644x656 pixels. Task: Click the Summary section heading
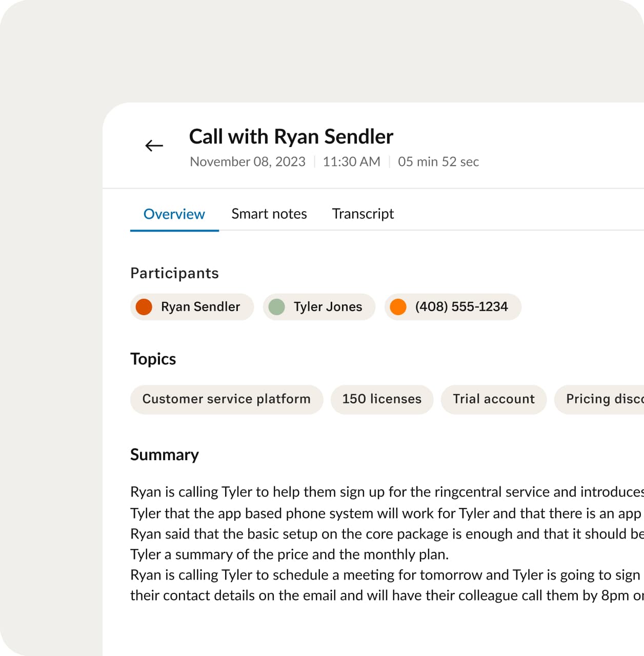tap(165, 455)
